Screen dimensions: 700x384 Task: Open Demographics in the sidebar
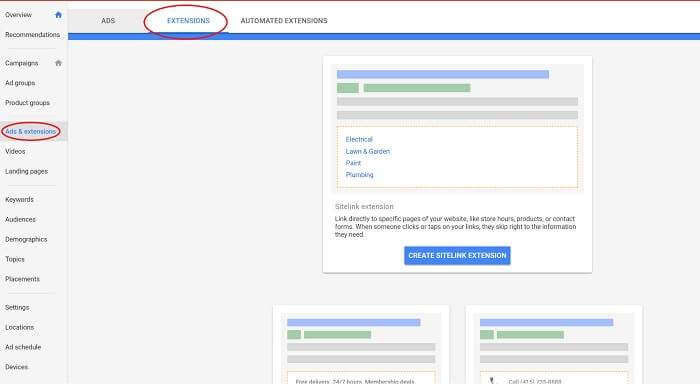point(26,239)
